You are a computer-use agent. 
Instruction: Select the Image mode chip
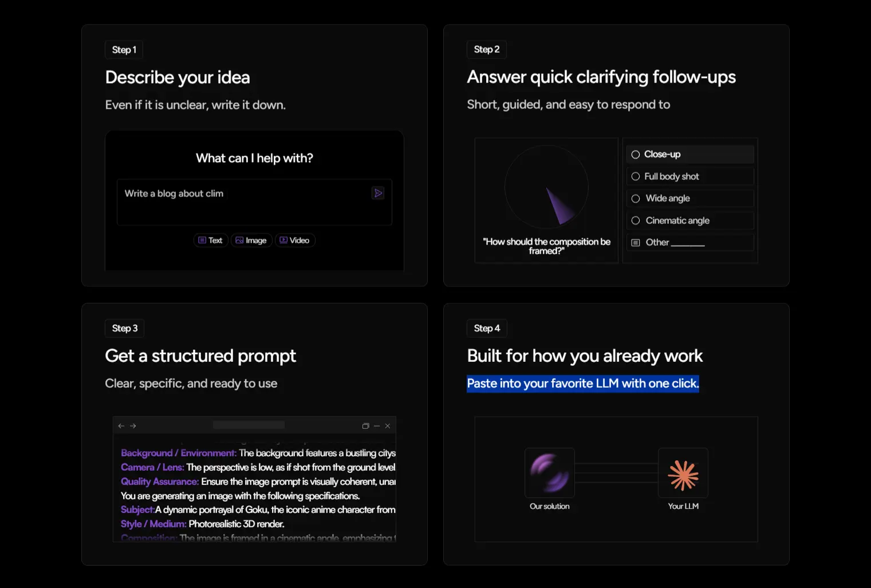pyautogui.click(x=251, y=240)
